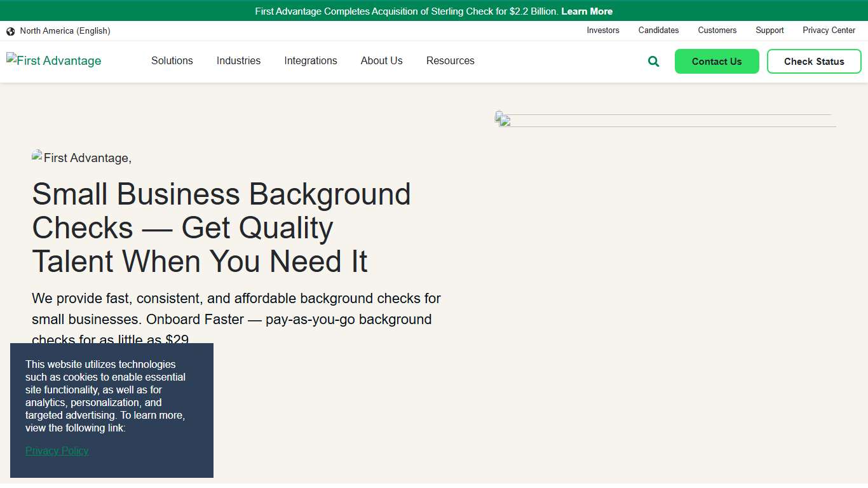Viewport: 868px width, 488px height.
Task: Open the Solutions navigation menu
Action: pos(172,60)
